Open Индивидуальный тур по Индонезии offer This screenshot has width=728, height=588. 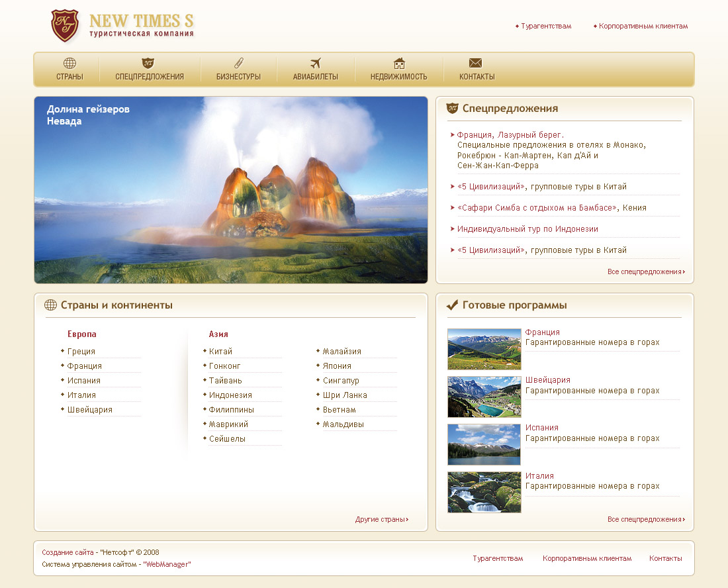(527, 229)
